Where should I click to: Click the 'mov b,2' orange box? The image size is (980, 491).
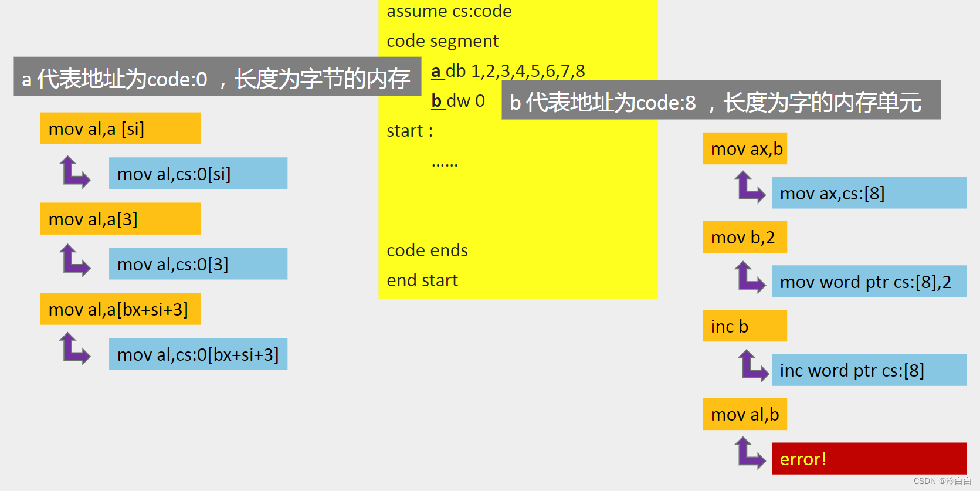point(745,237)
